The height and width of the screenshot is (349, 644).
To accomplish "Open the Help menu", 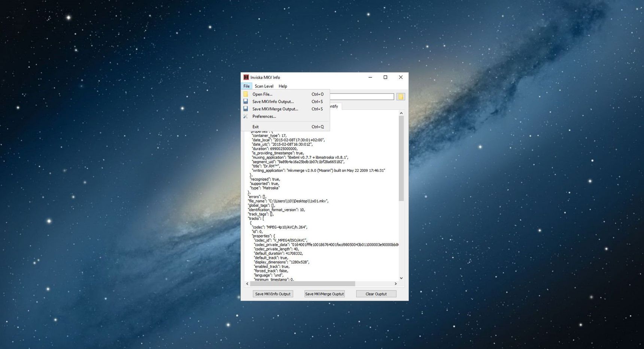I will [283, 86].
